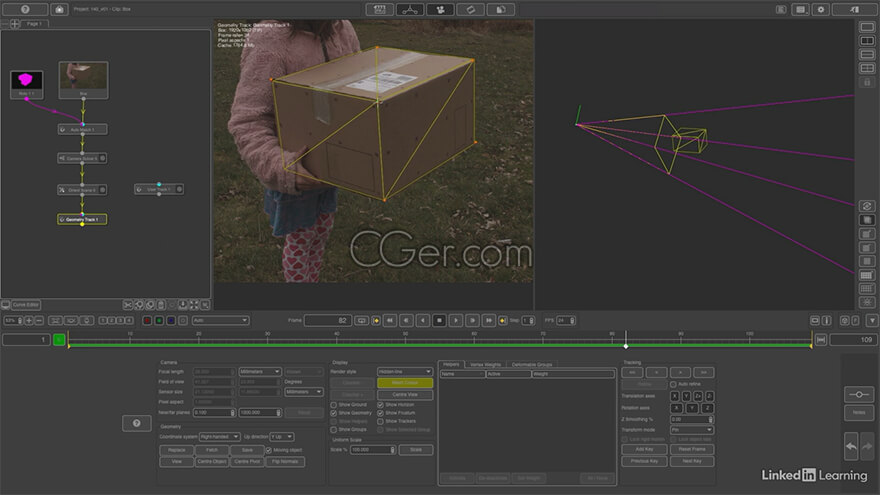Click the yellow Mesh Colour swatch button
The image size is (880, 495).
[405, 383]
